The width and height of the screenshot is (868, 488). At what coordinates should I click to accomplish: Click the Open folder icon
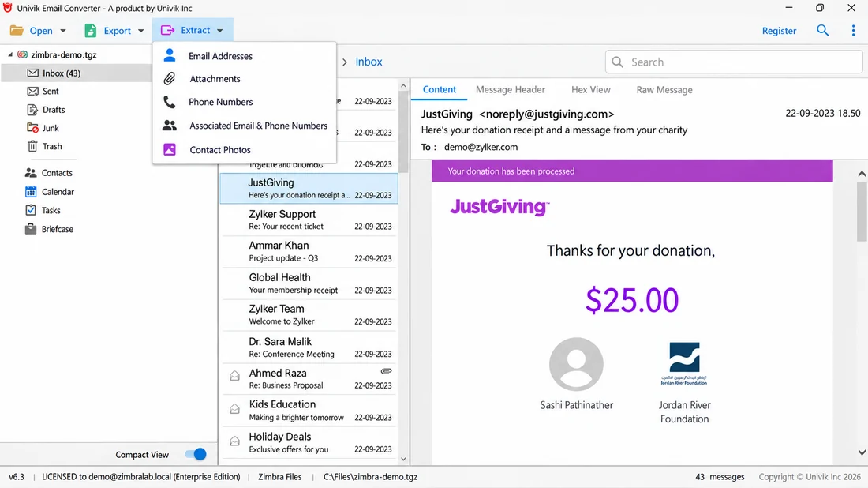tap(17, 31)
